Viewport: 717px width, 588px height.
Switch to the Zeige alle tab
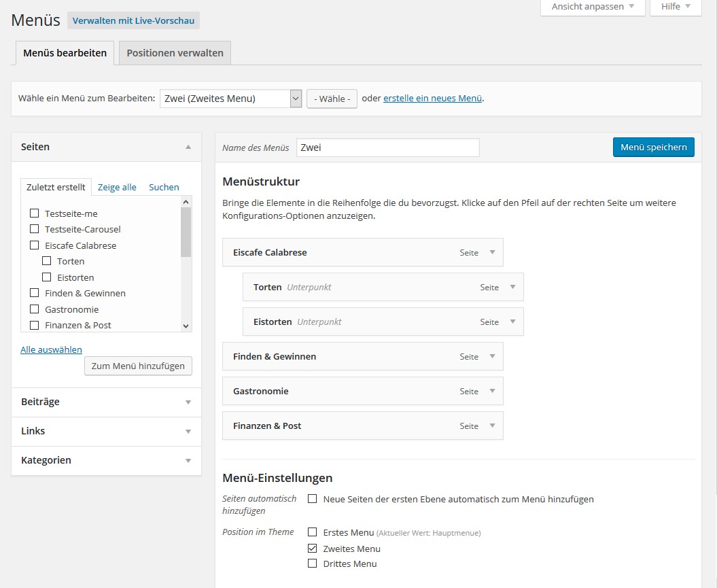pos(117,187)
